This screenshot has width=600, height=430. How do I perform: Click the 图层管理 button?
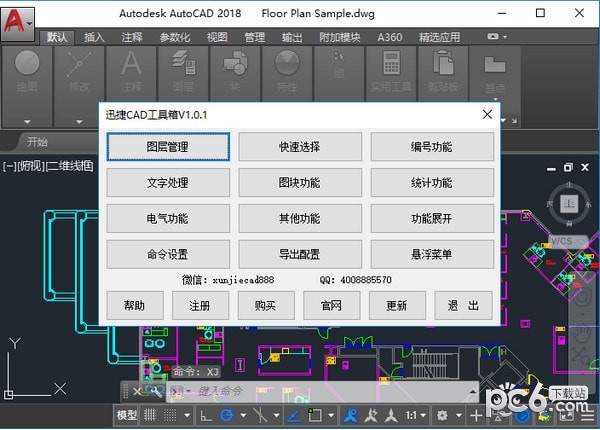click(167, 147)
